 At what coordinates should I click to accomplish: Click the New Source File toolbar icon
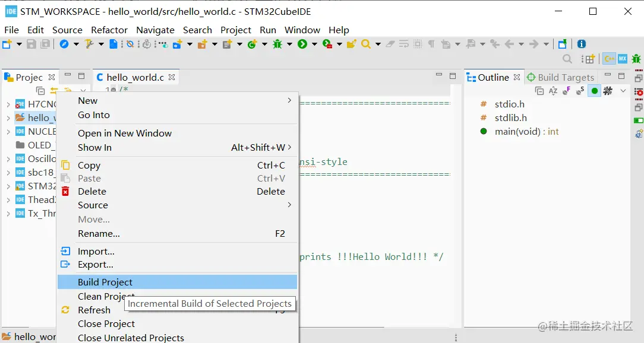click(227, 44)
